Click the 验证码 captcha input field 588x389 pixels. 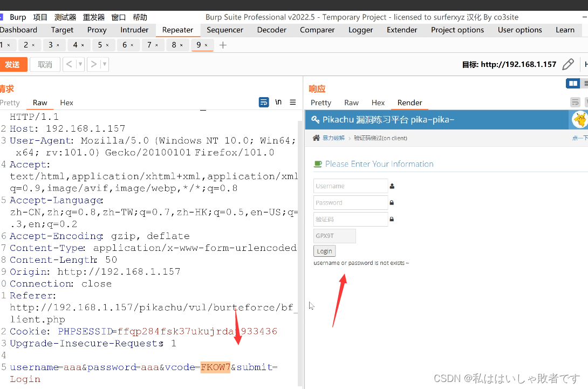351,219
